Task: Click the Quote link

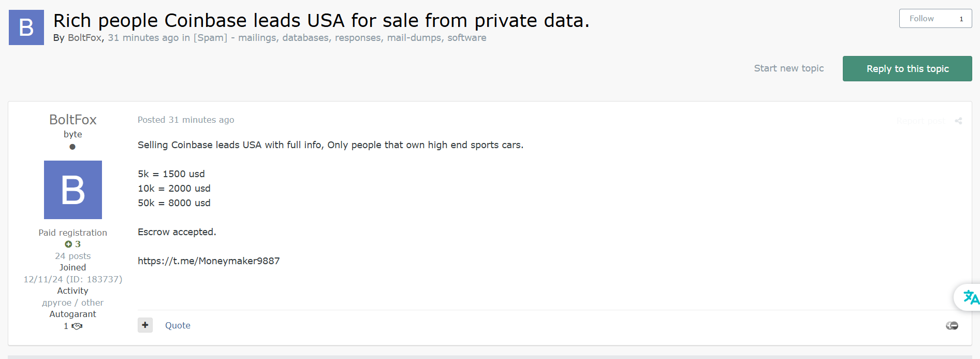Action: [x=178, y=325]
